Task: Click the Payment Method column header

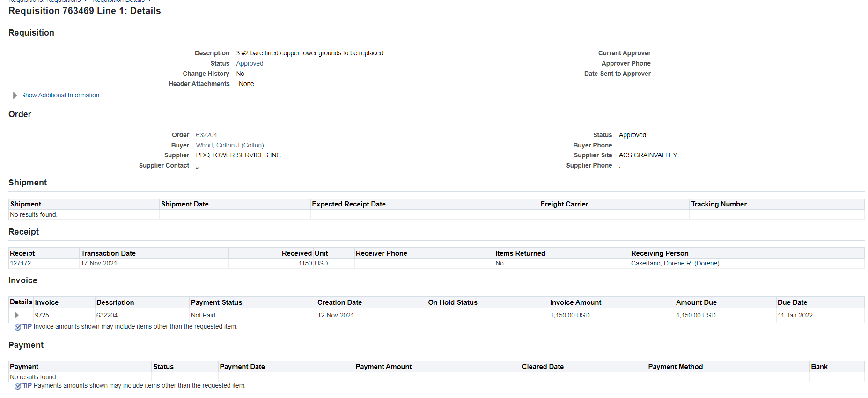Action: point(675,367)
